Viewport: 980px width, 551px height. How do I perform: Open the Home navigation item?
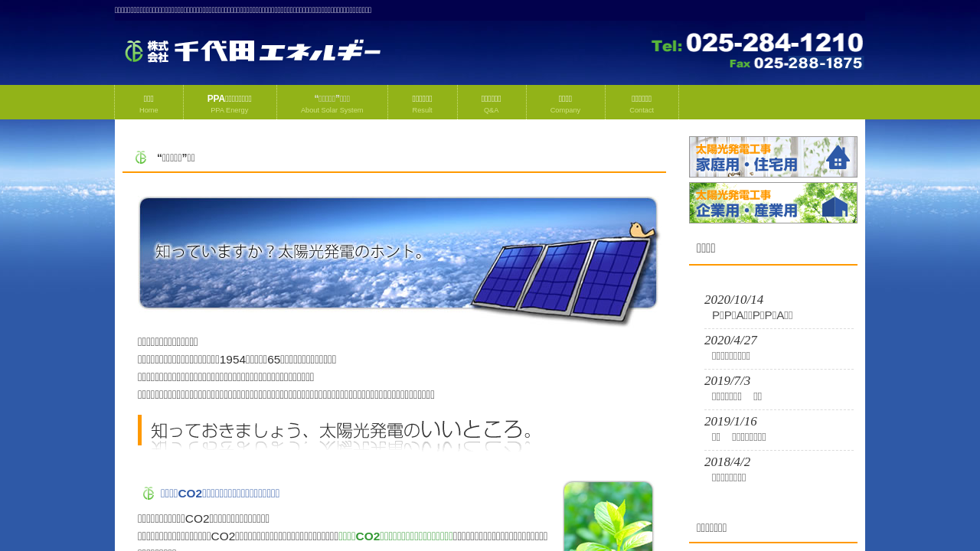(x=149, y=103)
